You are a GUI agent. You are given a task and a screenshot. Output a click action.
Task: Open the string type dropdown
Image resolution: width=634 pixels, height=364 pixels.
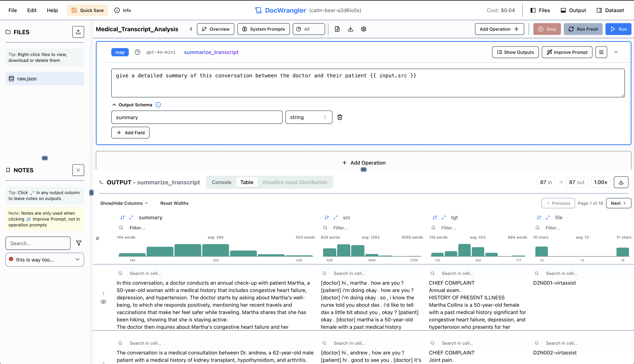[309, 117]
